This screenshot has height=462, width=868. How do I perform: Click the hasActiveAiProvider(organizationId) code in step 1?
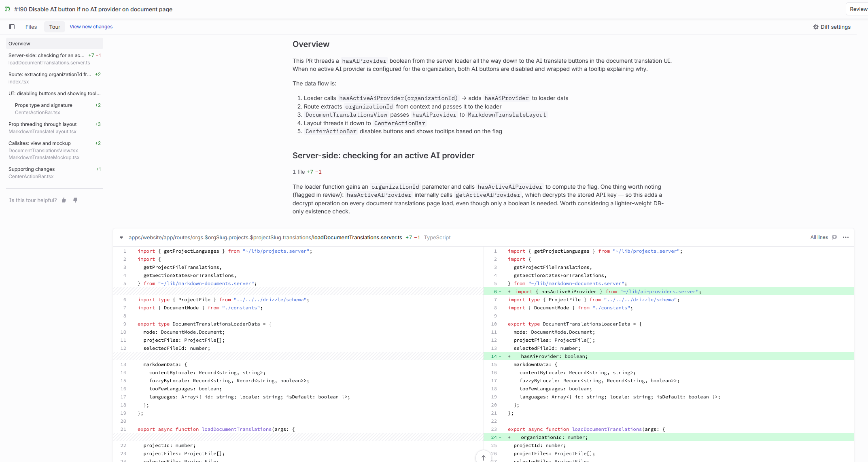click(x=399, y=98)
